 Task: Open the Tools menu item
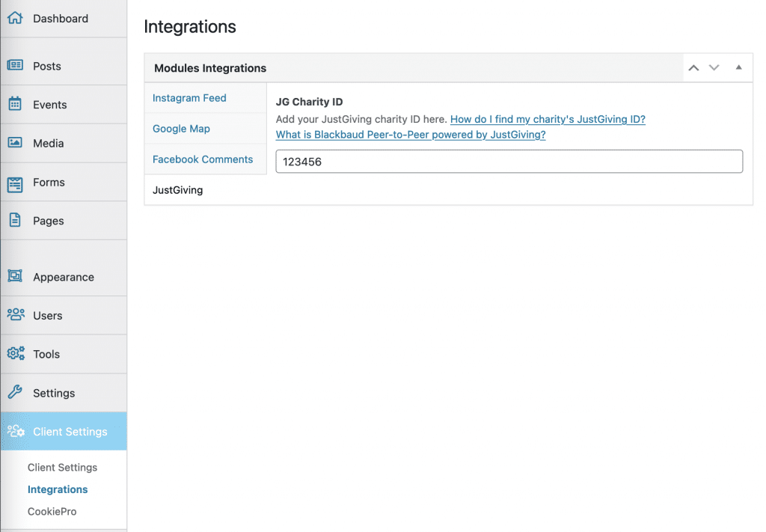tap(64, 354)
